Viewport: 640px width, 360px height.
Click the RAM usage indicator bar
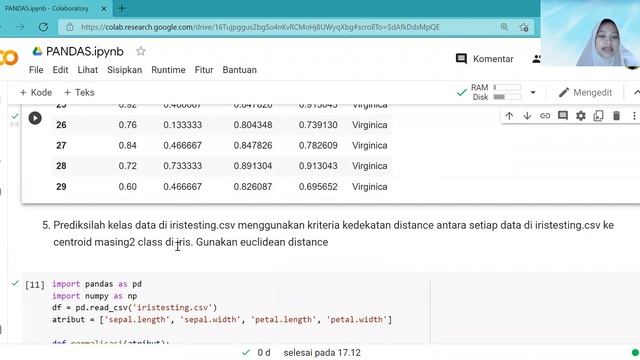(507, 87)
